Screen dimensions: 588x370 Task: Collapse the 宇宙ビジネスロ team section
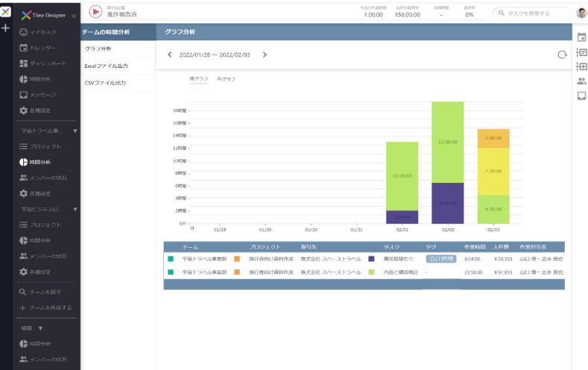75,210
